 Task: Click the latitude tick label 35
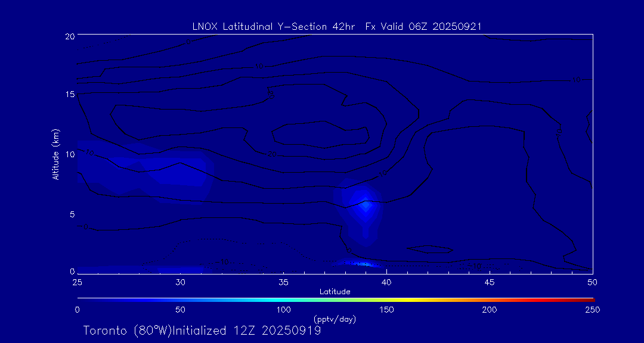click(x=283, y=282)
